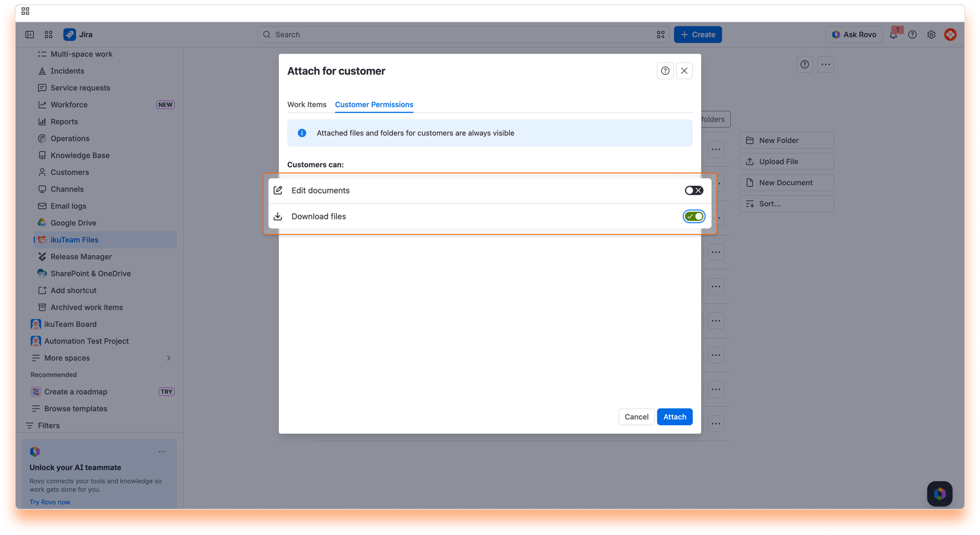This screenshot has width=980, height=535.
Task: Open Incidents in the sidebar
Action: click(x=106, y=71)
